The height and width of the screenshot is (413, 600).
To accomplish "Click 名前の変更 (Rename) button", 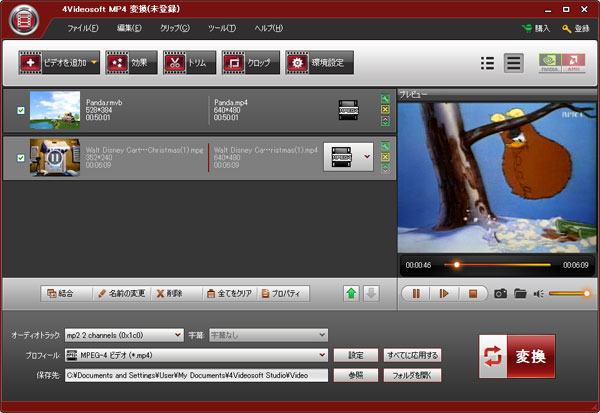I will (122, 294).
